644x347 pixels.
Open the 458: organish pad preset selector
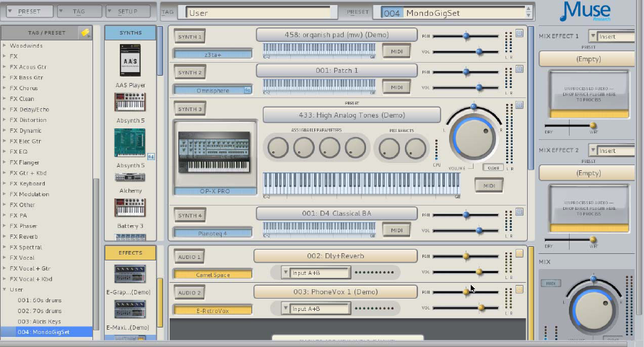336,35
